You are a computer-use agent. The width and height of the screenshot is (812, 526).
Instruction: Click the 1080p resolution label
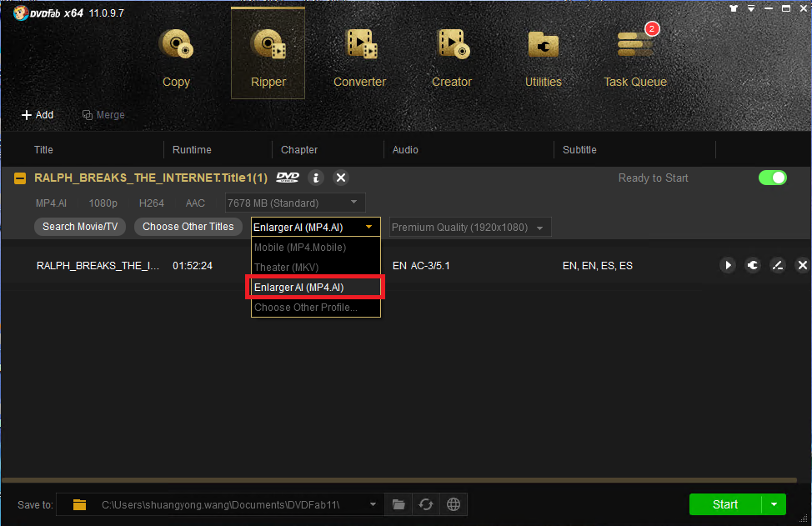(x=103, y=203)
